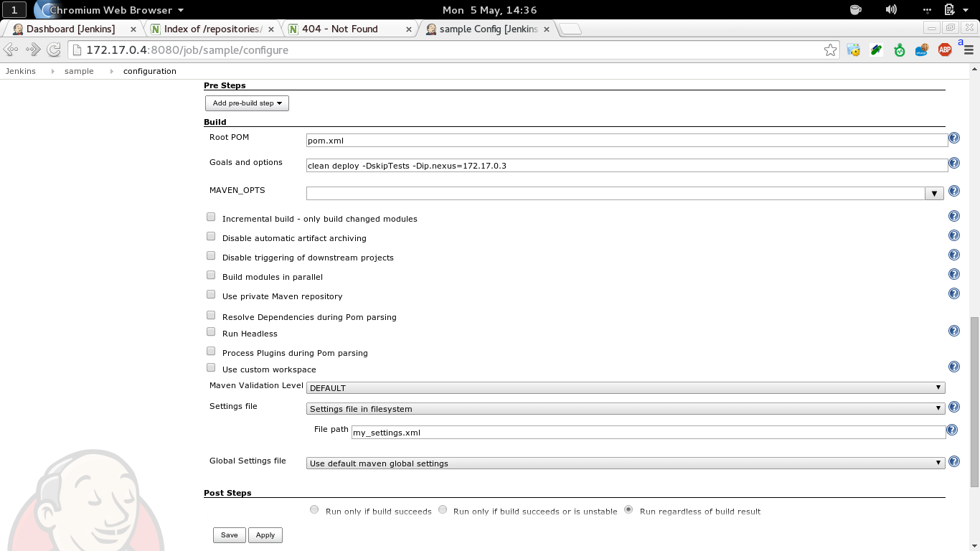Open help for File path field
980x551 pixels.
click(952, 430)
